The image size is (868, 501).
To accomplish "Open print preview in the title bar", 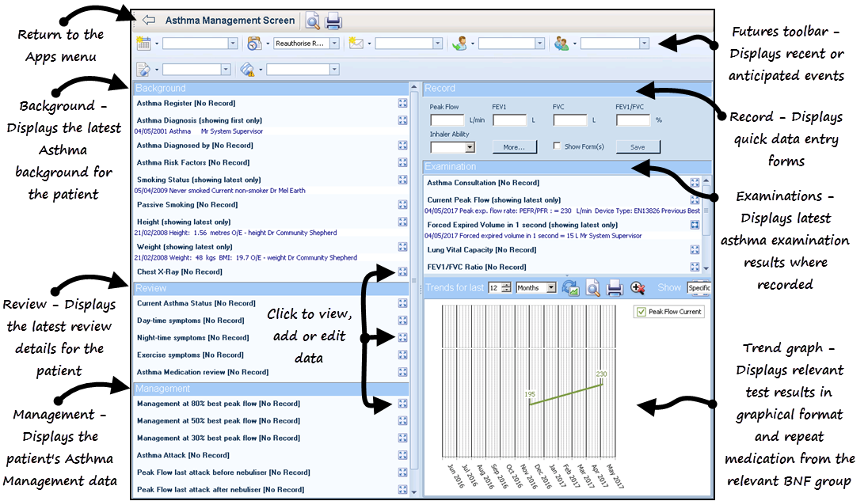I will coord(313,21).
